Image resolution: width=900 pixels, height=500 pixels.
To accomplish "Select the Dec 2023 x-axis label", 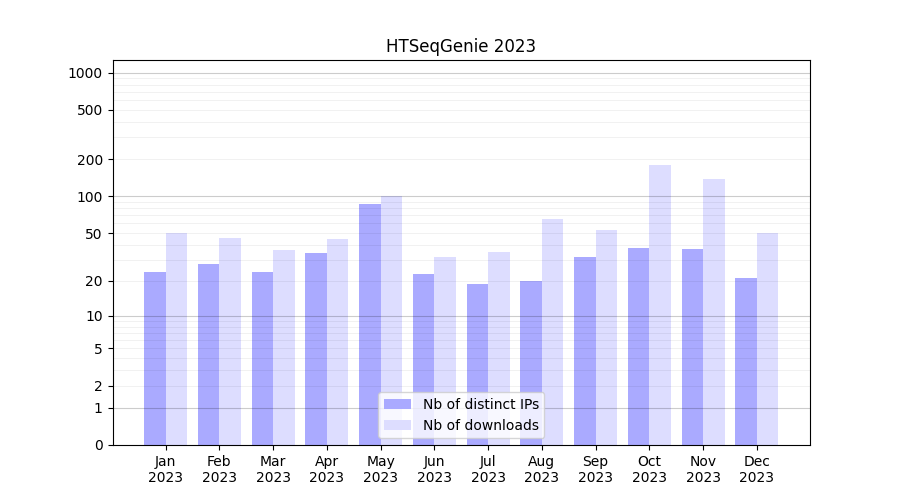I will coord(757,469).
